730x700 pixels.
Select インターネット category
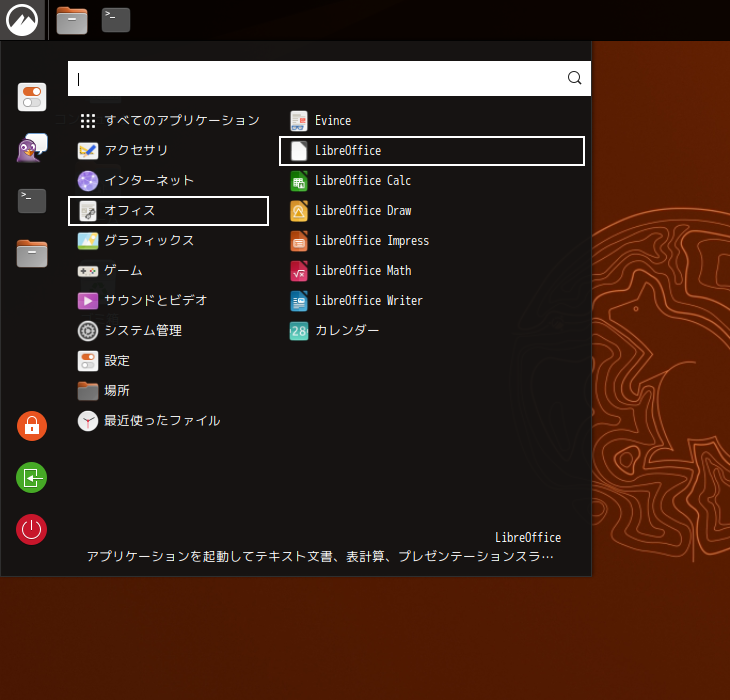(x=168, y=181)
